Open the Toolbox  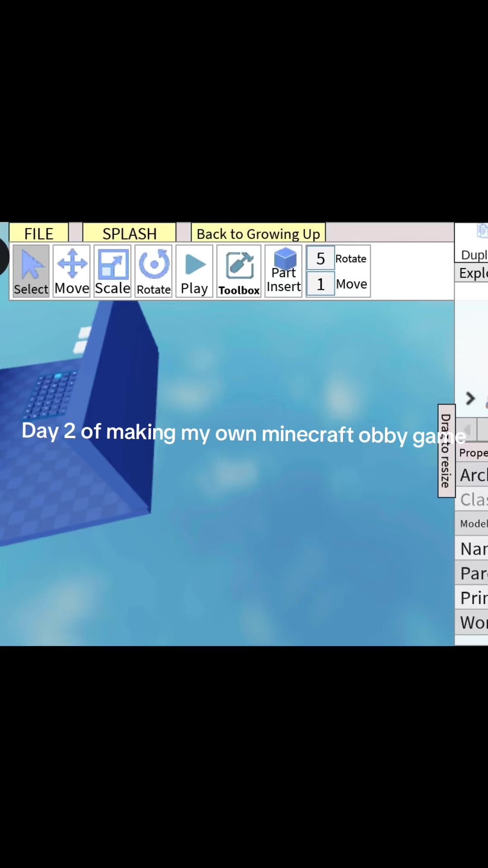(x=239, y=271)
